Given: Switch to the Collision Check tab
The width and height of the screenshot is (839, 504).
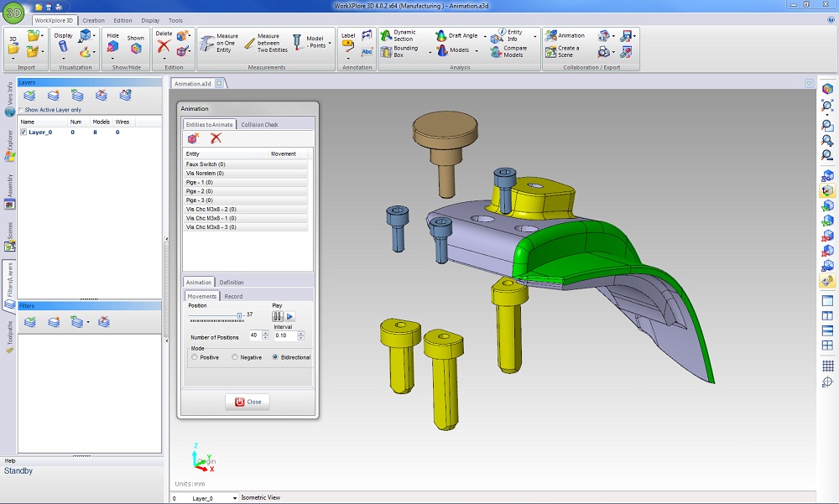Looking at the screenshot, I should coord(258,124).
